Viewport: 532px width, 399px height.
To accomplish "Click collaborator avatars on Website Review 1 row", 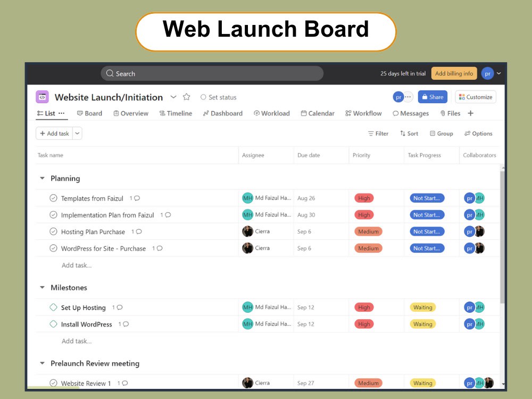I will 479,383.
